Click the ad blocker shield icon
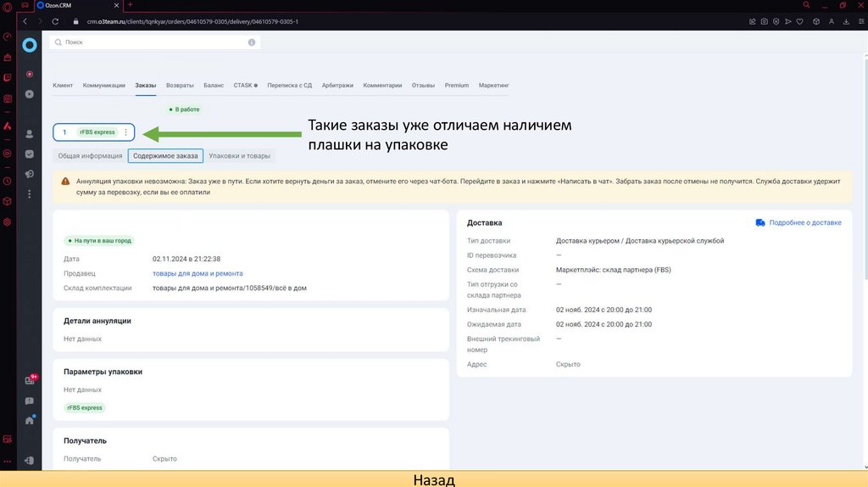The height and width of the screenshot is (487, 868). click(776, 21)
